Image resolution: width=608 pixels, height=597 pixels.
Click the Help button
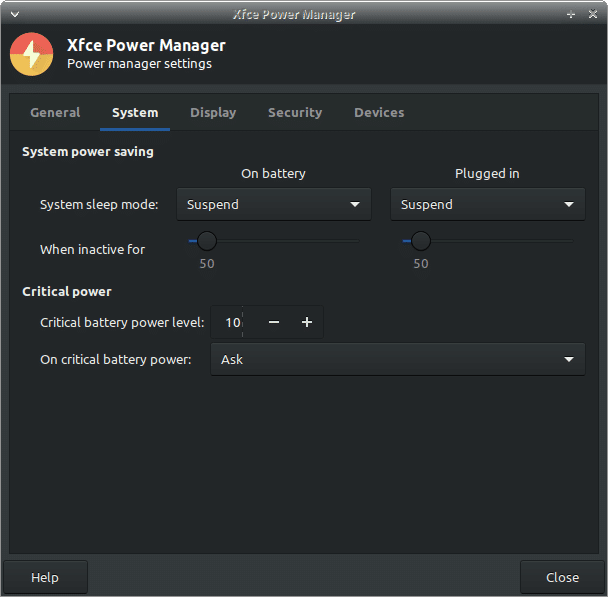pyautogui.click(x=45, y=577)
